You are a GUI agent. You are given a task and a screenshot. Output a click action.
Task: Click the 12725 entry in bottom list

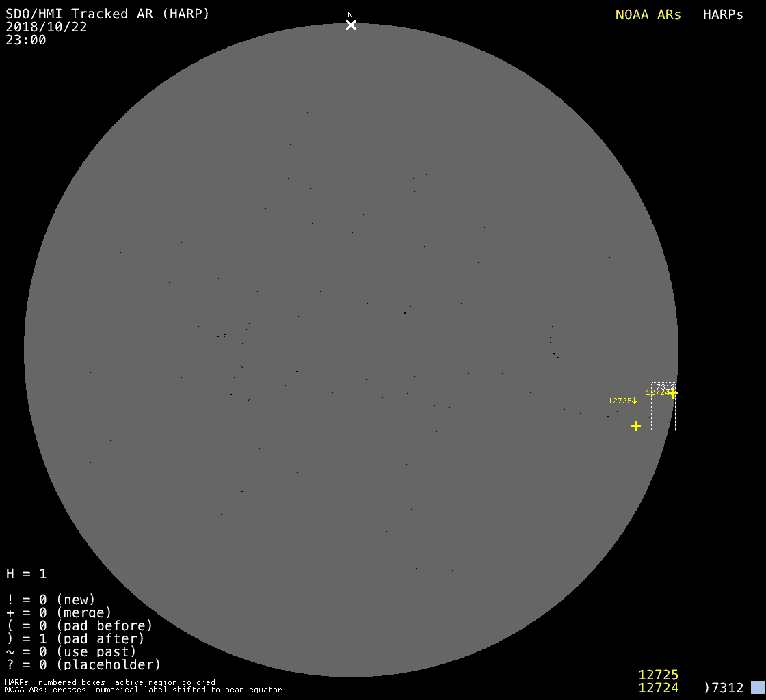click(658, 675)
